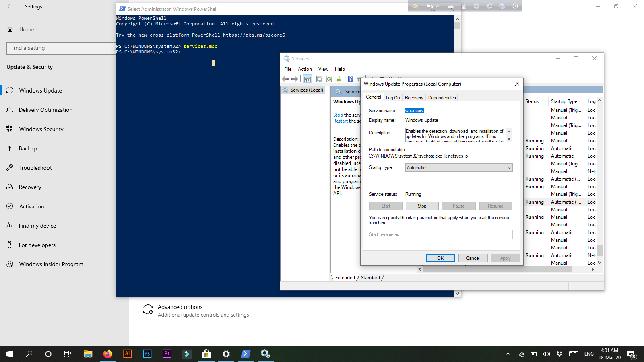Click the Settings back arrow
Screen dimensions: 644x362
point(10,6)
